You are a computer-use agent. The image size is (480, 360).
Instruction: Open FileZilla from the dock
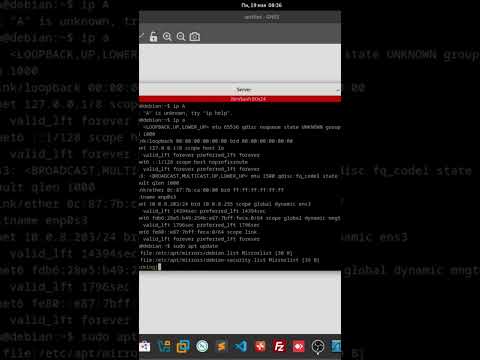(x=279, y=347)
